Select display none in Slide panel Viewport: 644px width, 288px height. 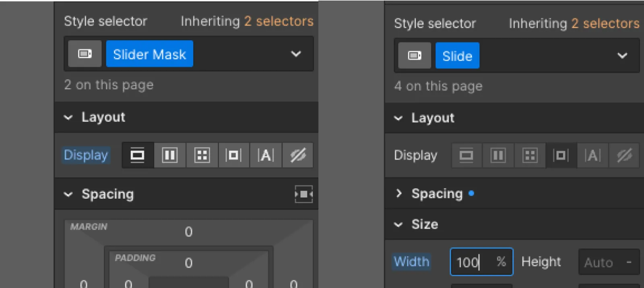pyautogui.click(x=624, y=155)
